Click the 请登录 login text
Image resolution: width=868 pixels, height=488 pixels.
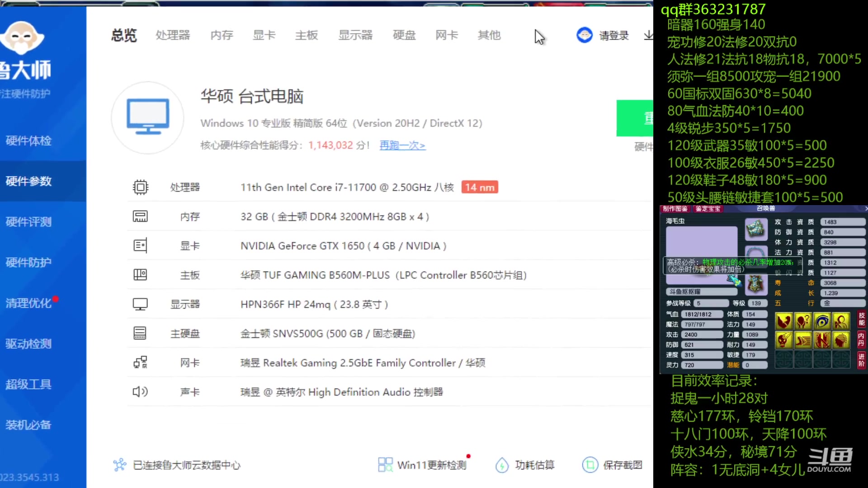click(x=614, y=36)
